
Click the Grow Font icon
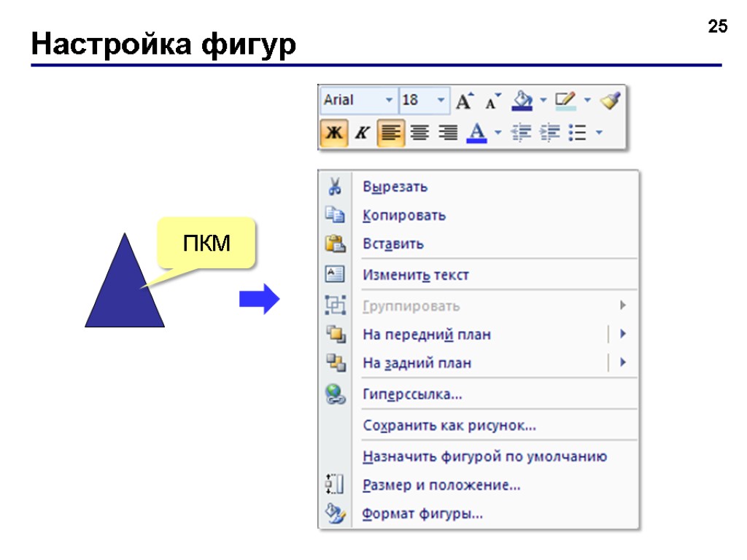(x=465, y=101)
